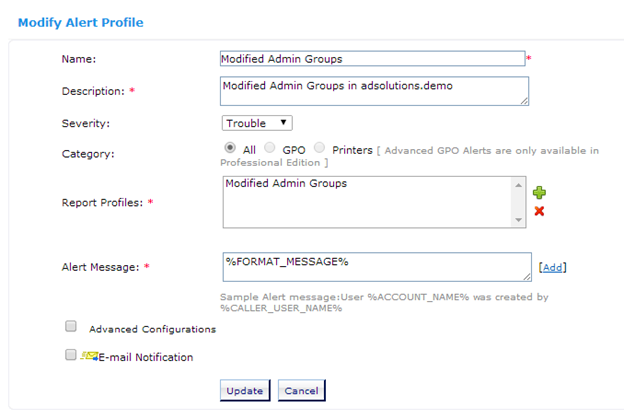Viewport: 624px width, 419px height.
Task: Open the Severity dropdown showing Trouble
Action: (x=257, y=123)
